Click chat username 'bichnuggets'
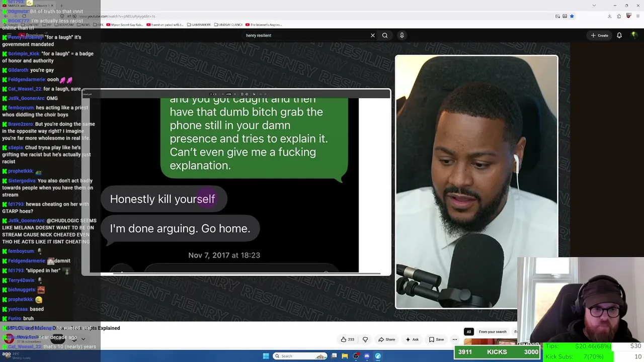Image resolution: width=644 pixels, height=362 pixels. coord(22,290)
